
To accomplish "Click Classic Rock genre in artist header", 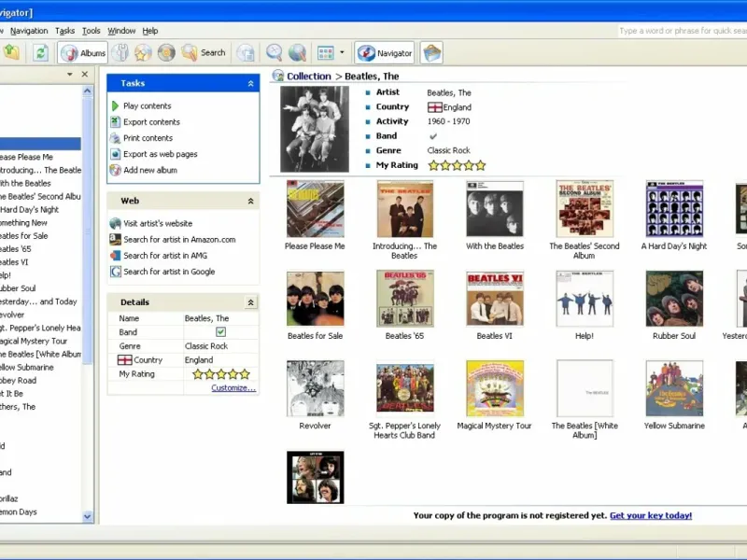I will (x=448, y=150).
